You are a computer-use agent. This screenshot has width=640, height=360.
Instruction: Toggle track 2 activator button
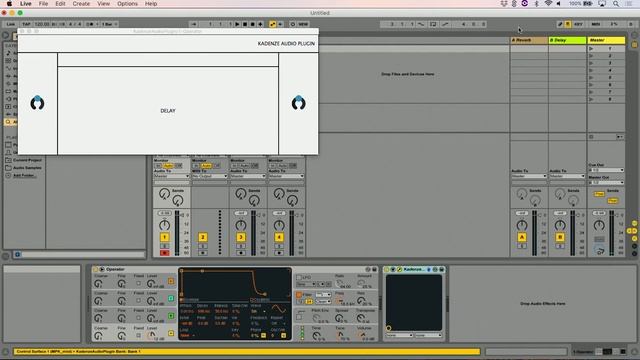[202, 237]
